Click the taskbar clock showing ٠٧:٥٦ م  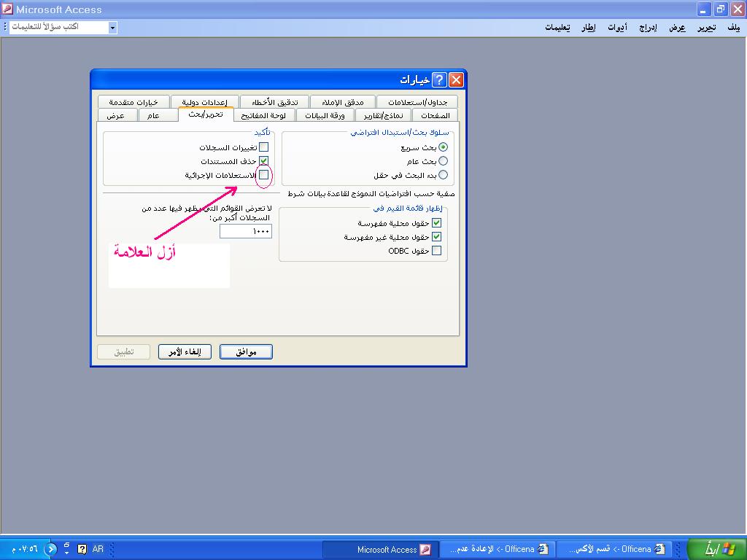tap(24, 549)
